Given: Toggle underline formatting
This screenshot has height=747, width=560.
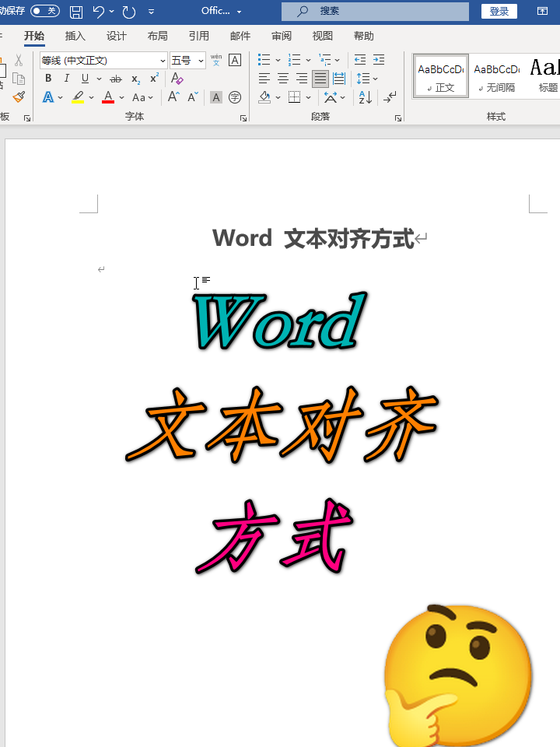Looking at the screenshot, I should [x=85, y=79].
